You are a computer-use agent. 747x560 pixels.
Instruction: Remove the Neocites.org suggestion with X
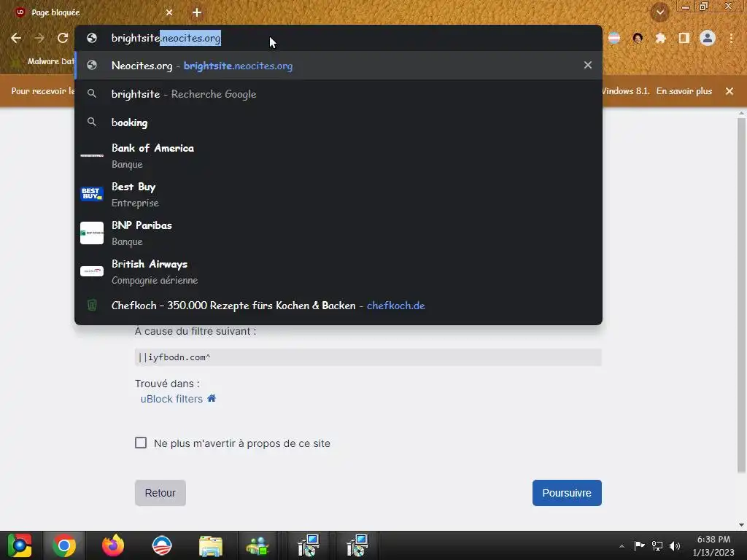point(588,65)
